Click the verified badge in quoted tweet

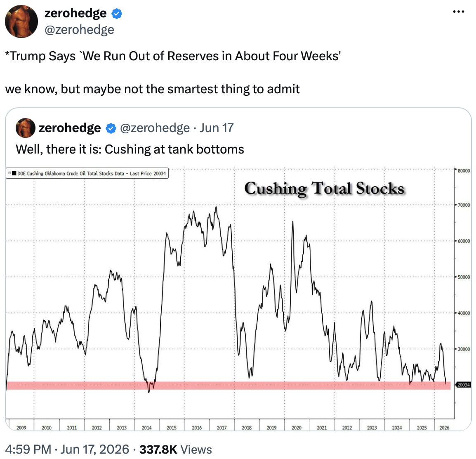111,128
